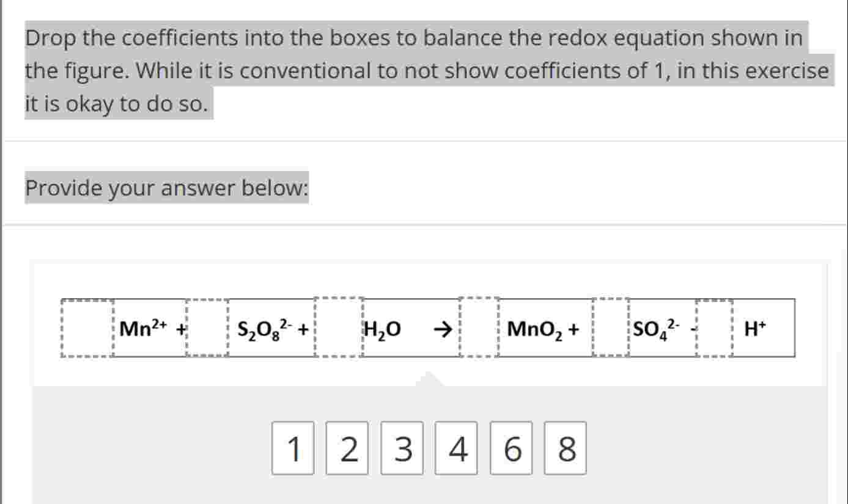Click the coefficient box before Mn2+
Image resolution: width=848 pixels, height=504 pixels.
click(x=86, y=329)
